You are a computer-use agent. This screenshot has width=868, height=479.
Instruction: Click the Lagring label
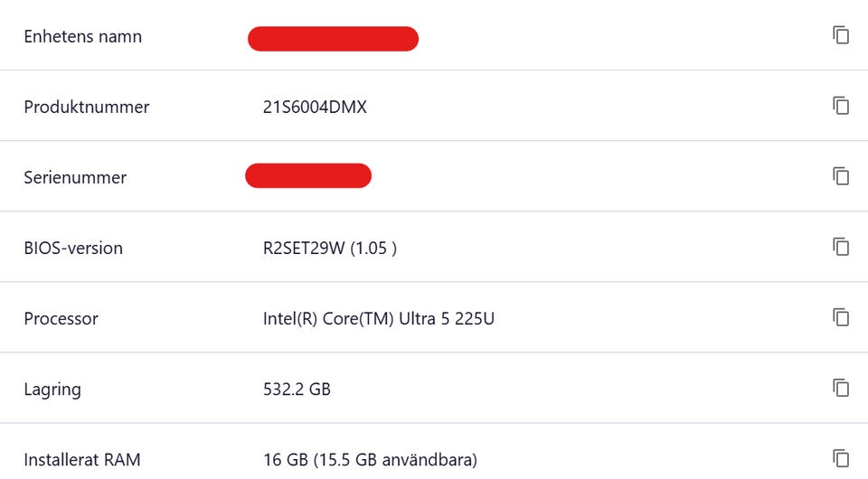pyautogui.click(x=52, y=390)
